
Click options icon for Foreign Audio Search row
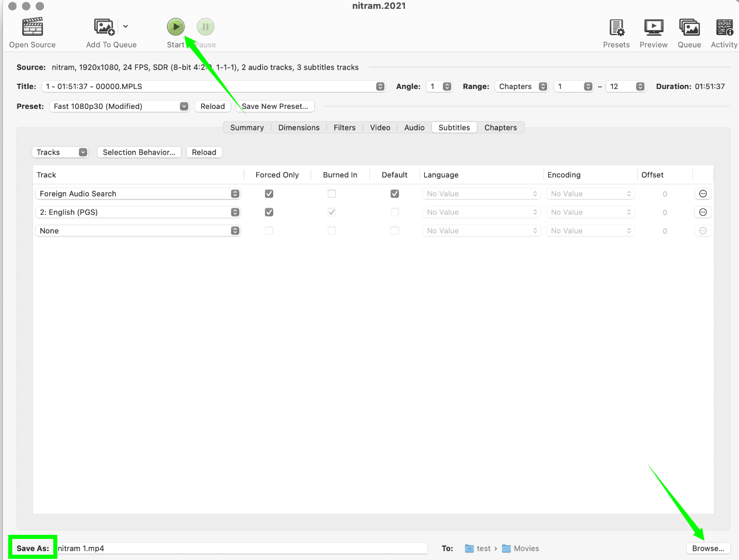pyautogui.click(x=703, y=194)
